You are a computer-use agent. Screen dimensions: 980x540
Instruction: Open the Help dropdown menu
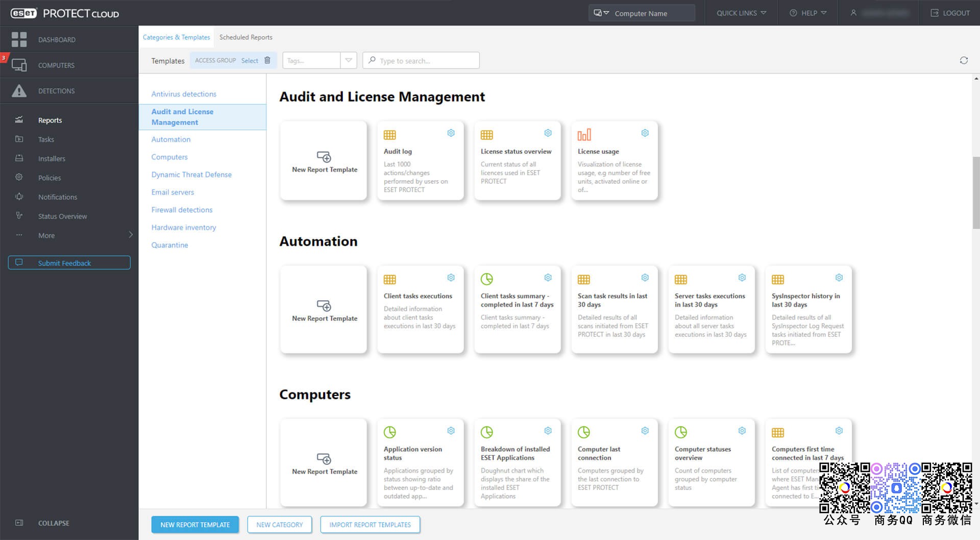tap(808, 13)
